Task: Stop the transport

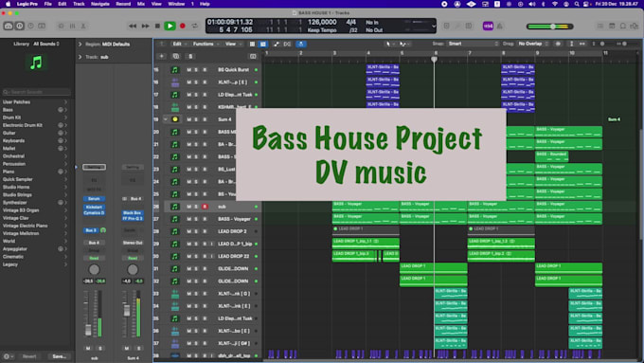Action: [x=157, y=26]
